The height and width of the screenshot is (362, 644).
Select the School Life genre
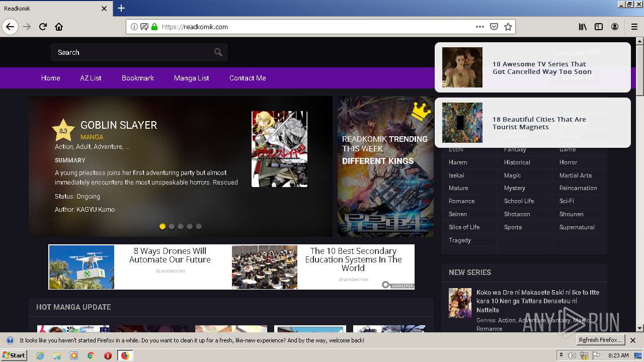click(519, 201)
